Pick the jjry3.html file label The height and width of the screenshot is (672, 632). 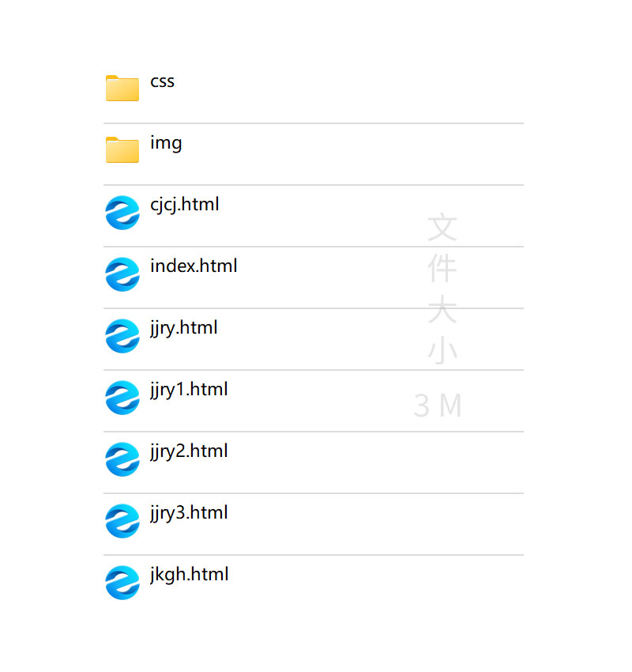tap(189, 513)
